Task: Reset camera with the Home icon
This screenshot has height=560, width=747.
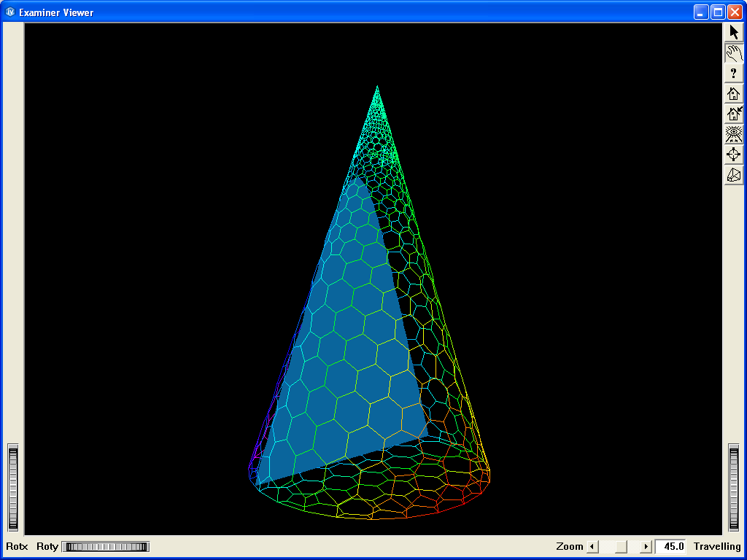Action: [x=734, y=93]
